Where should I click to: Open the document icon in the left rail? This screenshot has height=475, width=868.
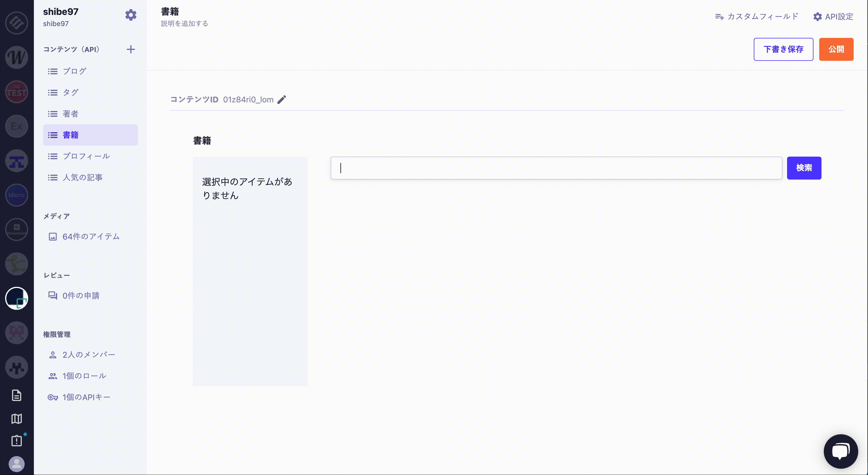[x=17, y=395]
